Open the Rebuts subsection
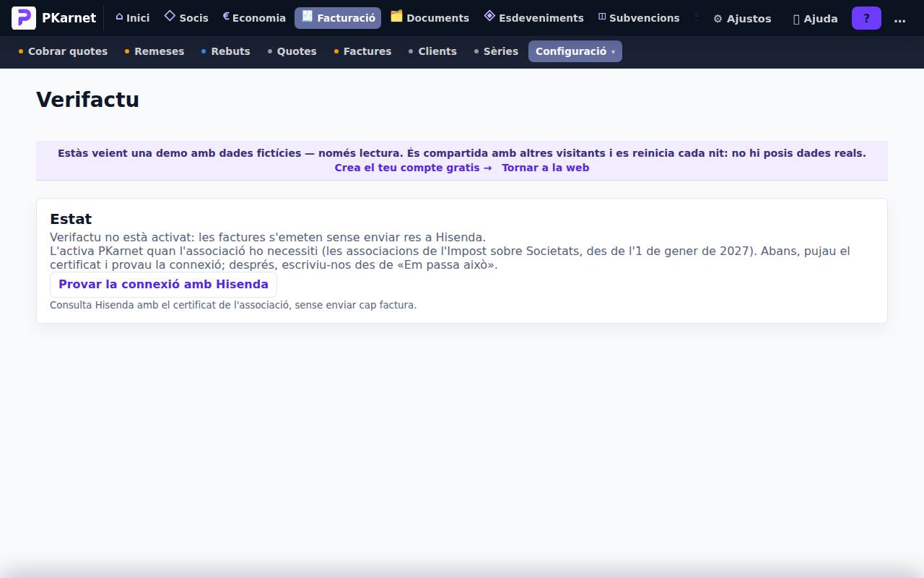This screenshot has height=578, width=924. 226,51
